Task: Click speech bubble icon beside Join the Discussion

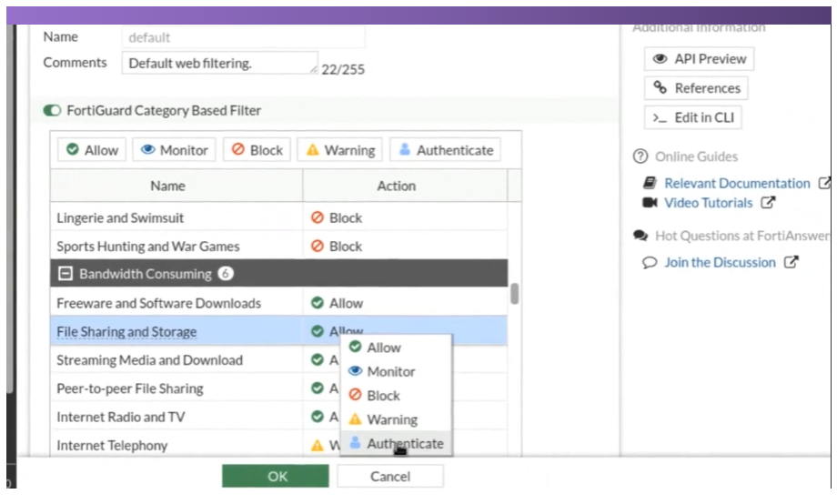Action: coord(650,262)
